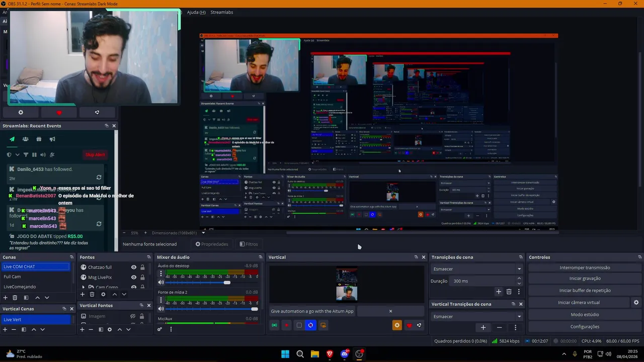The width and height of the screenshot is (644, 362).
Task: Open source properties gear in Fontes toolbar
Action: 103,295
